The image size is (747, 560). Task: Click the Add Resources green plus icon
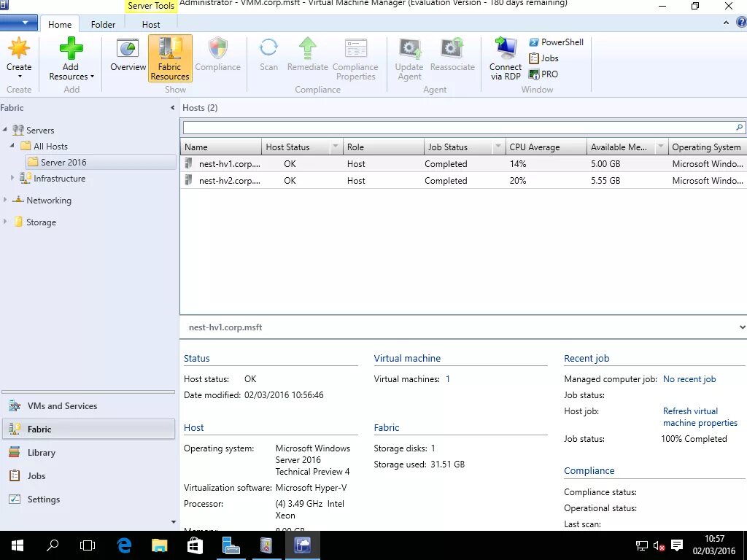coord(71,49)
